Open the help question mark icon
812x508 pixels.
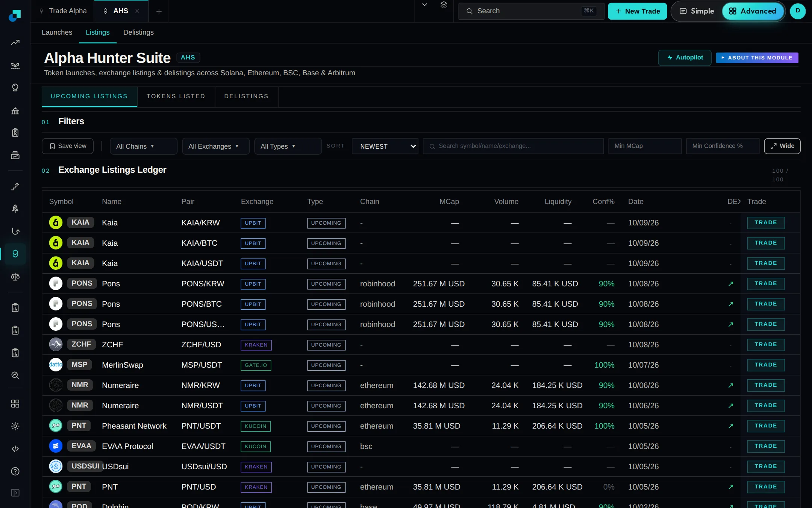pyautogui.click(x=15, y=471)
